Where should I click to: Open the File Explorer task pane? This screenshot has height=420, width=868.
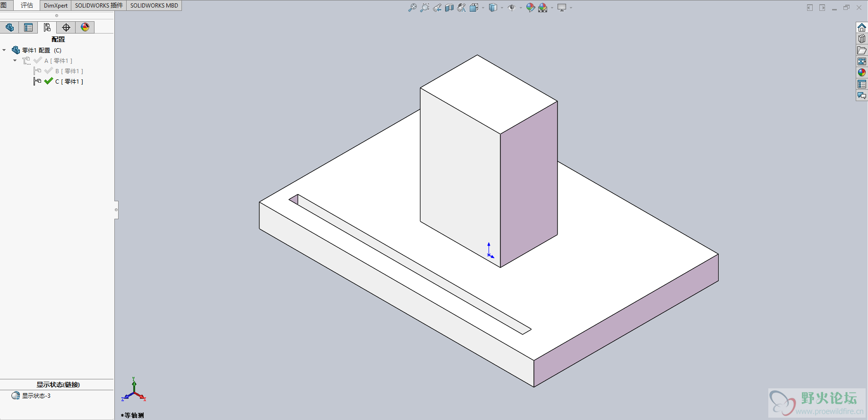pos(862,50)
